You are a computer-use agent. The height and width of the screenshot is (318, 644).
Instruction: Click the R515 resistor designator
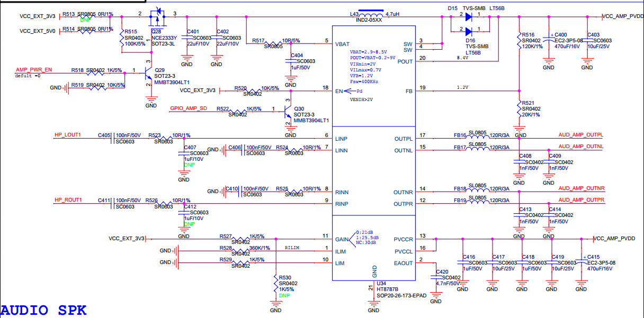pyautogui.click(x=131, y=32)
